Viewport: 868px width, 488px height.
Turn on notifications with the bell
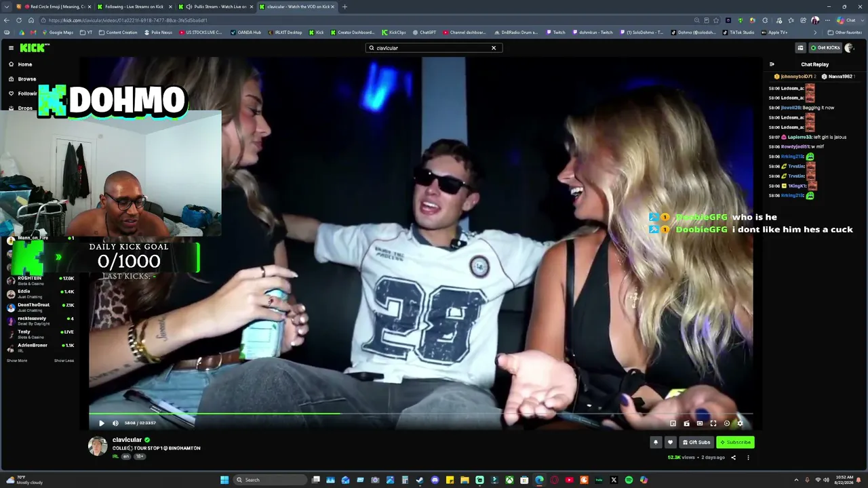tap(656, 443)
